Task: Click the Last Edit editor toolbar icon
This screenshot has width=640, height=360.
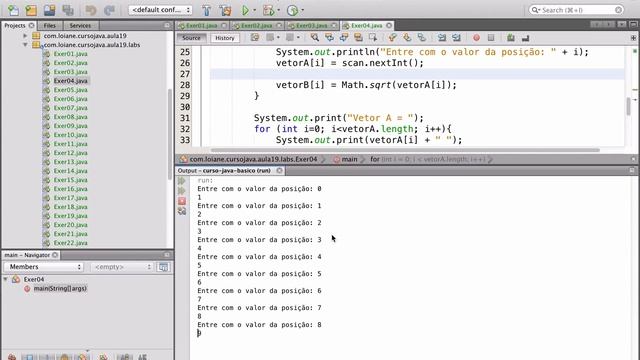Action: click(255, 38)
